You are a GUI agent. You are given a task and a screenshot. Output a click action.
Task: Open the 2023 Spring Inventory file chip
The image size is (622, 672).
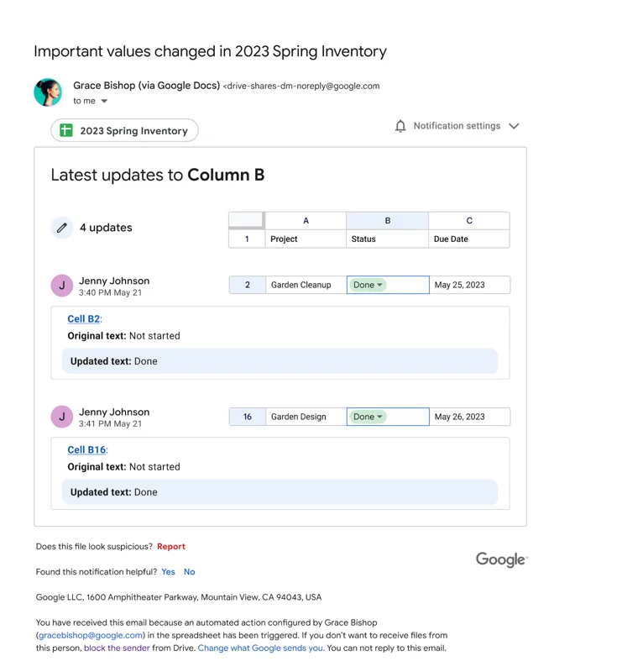pos(125,130)
